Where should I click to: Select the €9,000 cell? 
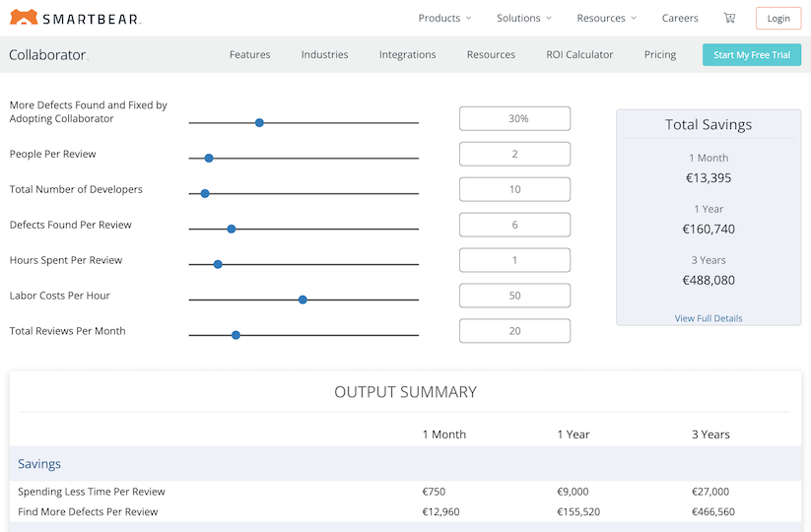(x=573, y=492)
